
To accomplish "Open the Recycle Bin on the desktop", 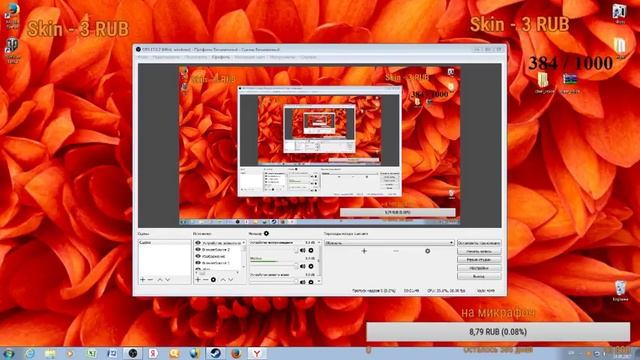I will [x=620, y=291].
